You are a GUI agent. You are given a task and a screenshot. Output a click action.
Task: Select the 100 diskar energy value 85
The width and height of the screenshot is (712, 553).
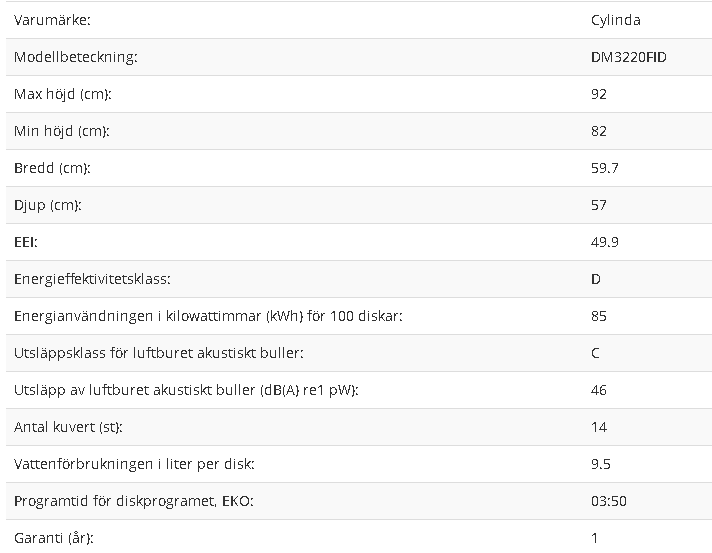coord(599,316)
